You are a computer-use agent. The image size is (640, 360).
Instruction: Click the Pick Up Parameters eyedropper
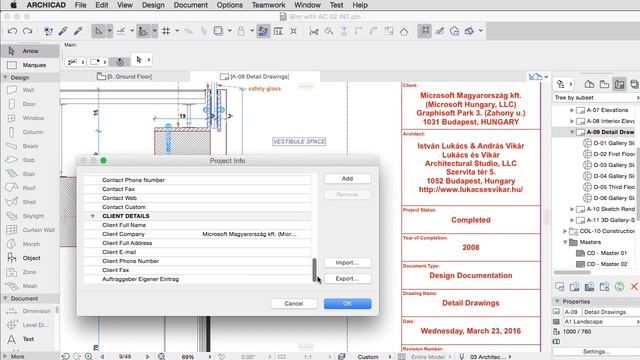click(63, 31)
